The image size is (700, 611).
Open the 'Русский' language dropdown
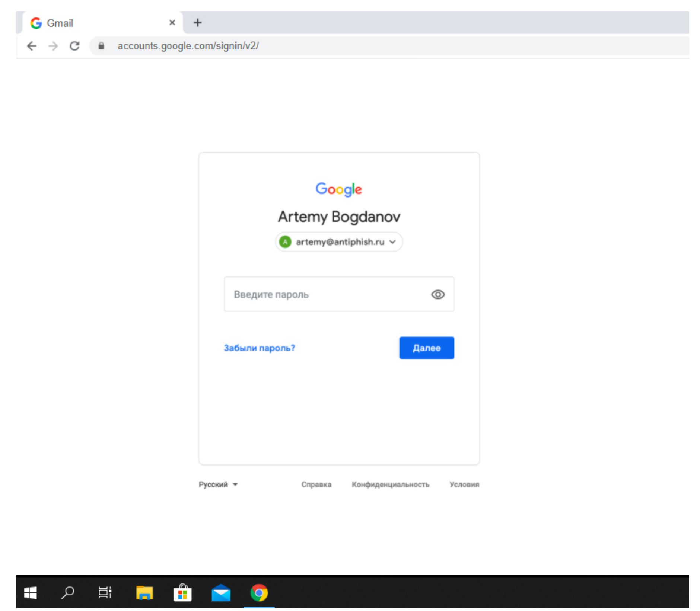pyautogui.click(x=218, y=484)
